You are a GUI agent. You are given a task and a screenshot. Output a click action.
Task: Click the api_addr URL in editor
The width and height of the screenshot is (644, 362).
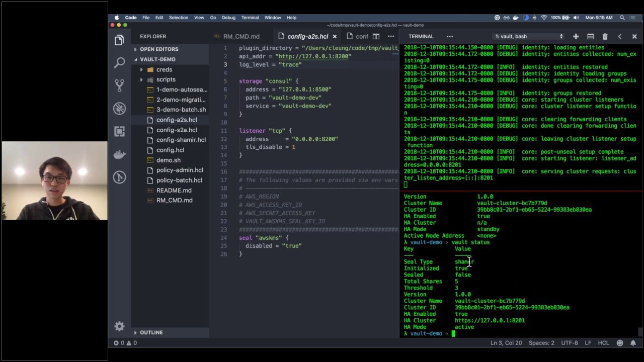click(x=314, y=56)
